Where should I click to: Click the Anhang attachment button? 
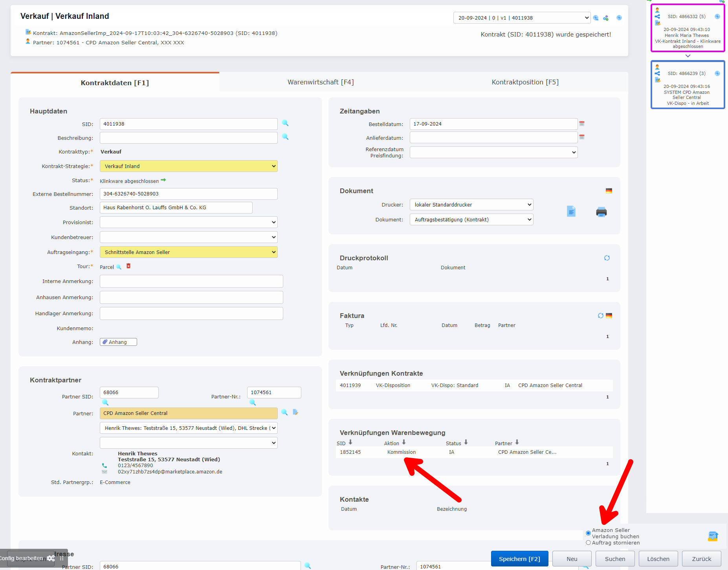click(x=118, y=342)
